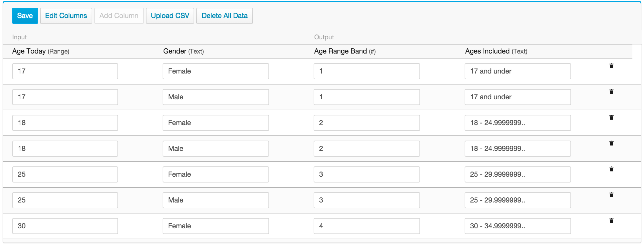Focus Age Today field in 17 Male row
The width and height of the screenshot is (644, 247).
click(65, 97)
